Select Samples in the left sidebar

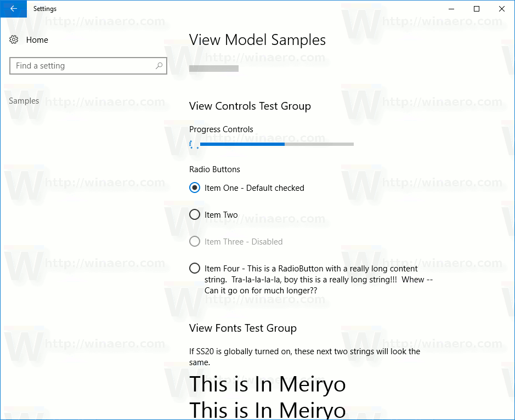tap(24, 100)
